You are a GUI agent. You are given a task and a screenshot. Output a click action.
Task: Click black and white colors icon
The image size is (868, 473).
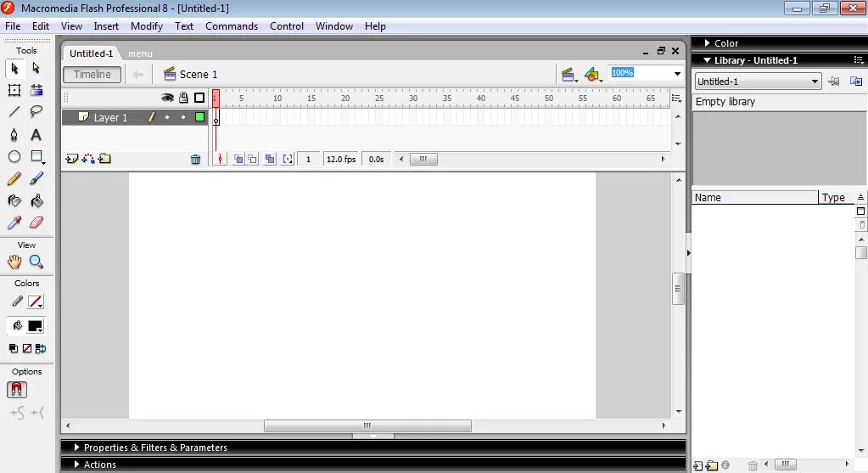[14, 349]
